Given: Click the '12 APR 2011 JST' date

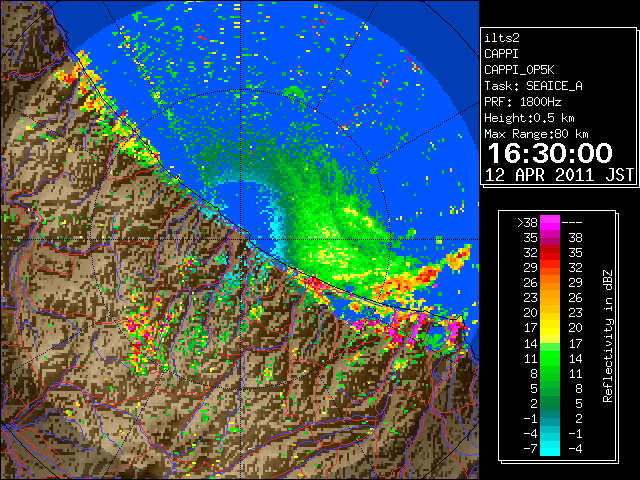Looking at the screenshot, I should point(559,175).
